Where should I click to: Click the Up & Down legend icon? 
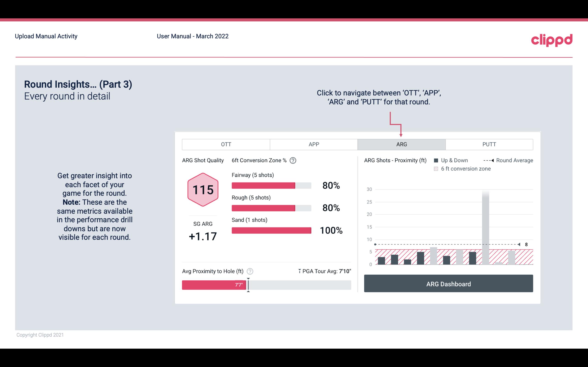point(437,160)
